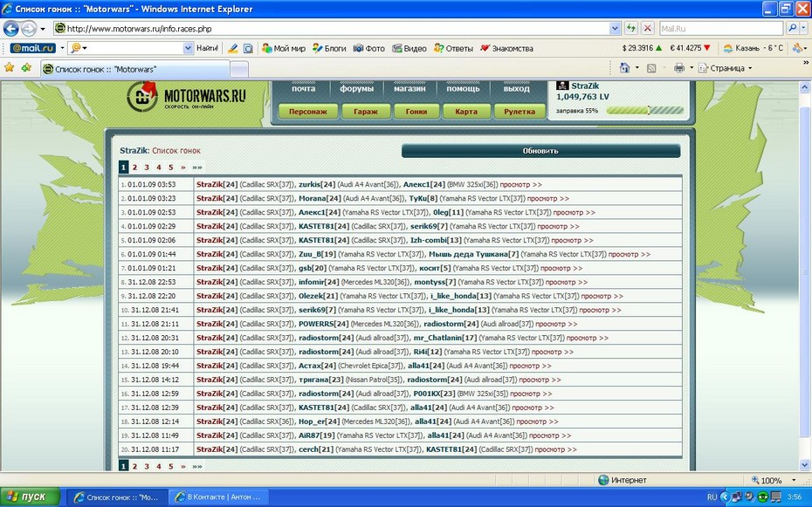
Task: Click the Карта button
Action: [x=466, y=111]
